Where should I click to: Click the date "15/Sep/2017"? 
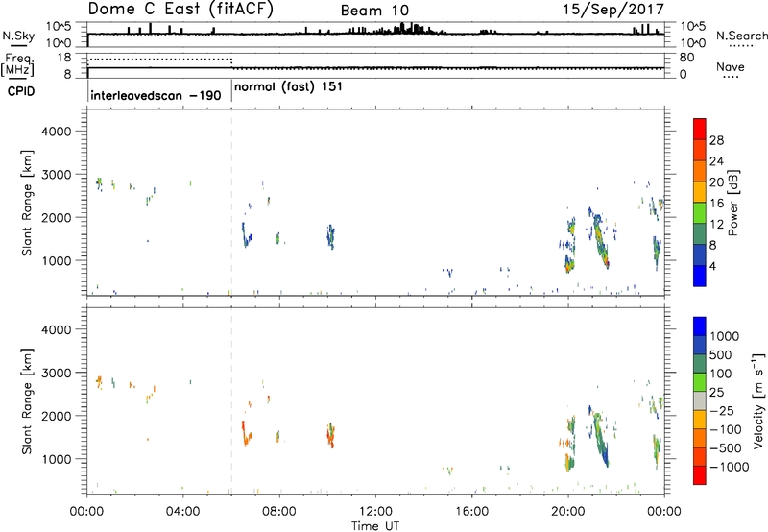[x=613, y=9]
